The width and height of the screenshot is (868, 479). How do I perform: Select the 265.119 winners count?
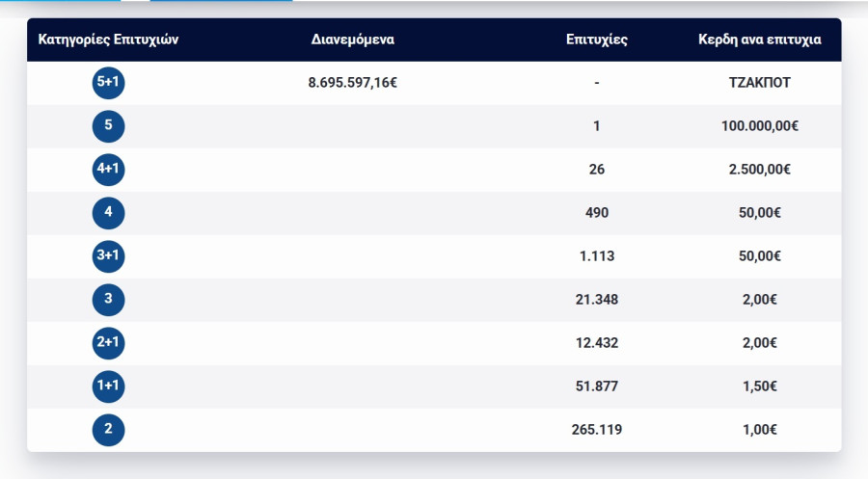point(597,430)
